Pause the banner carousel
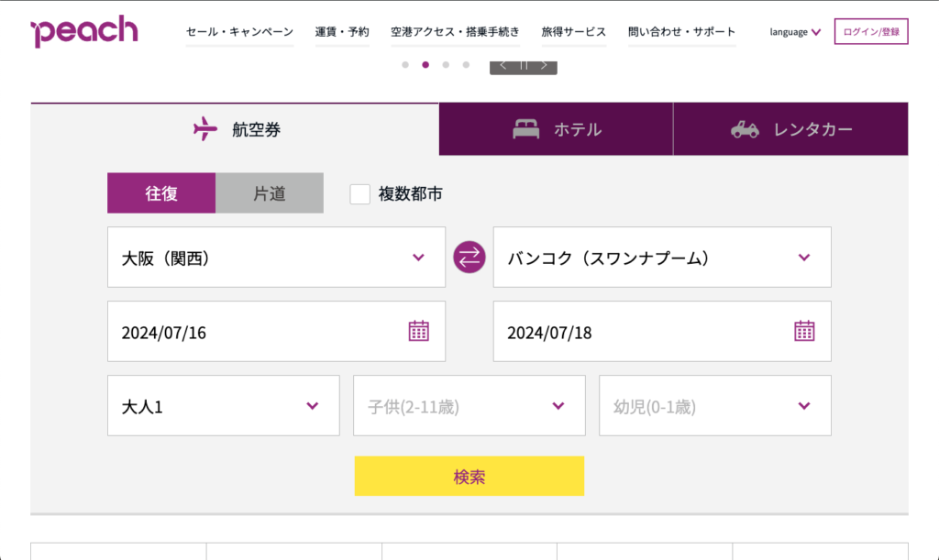Image resolution: width=939 pixels, height=560 pixels. 523,65
